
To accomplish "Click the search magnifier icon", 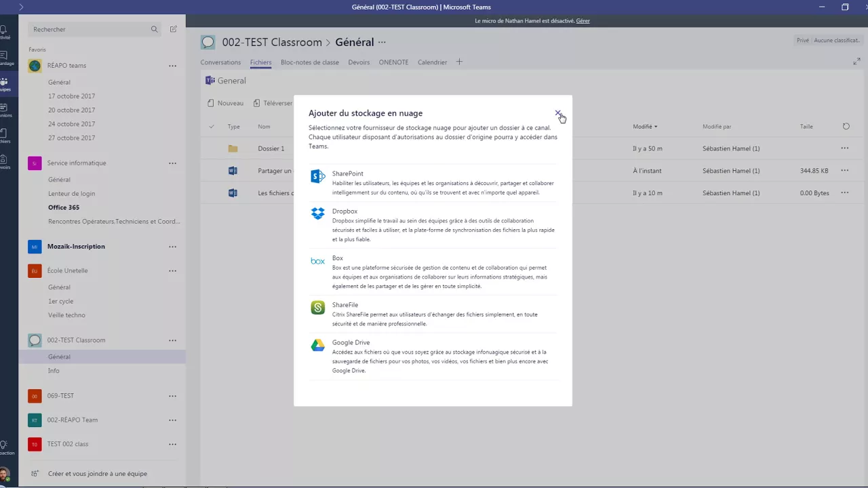I will pos(154,29).
